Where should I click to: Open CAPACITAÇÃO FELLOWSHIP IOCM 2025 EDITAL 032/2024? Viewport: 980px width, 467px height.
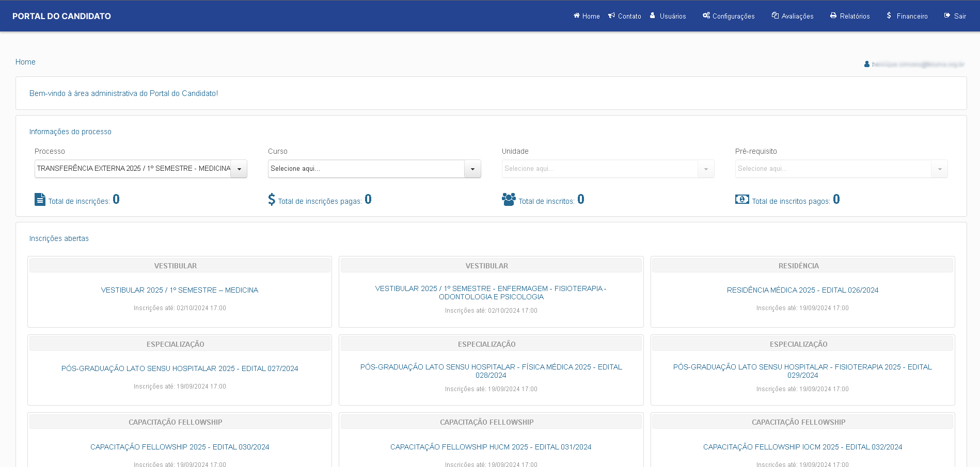[802, 447]
